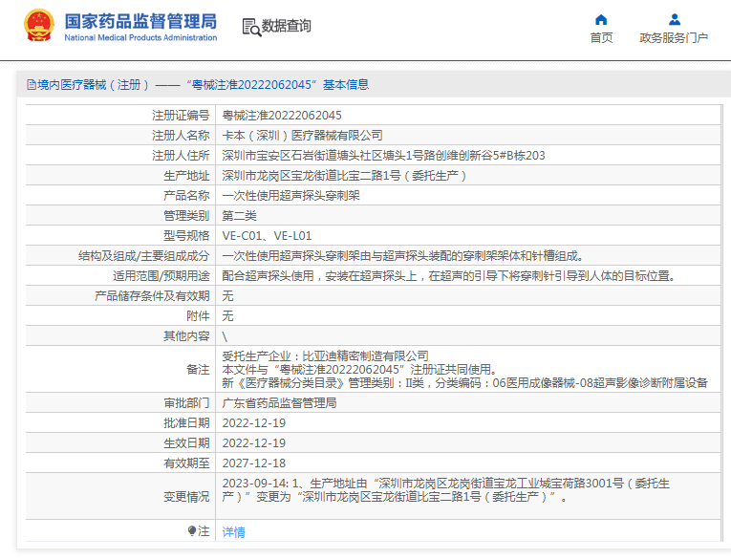Image resolution: width=731 pixels, height=560 pixels.
Task: Select approval department 广东省药品监督管理局
Action: pyautogui.click(x=279, y=403)
